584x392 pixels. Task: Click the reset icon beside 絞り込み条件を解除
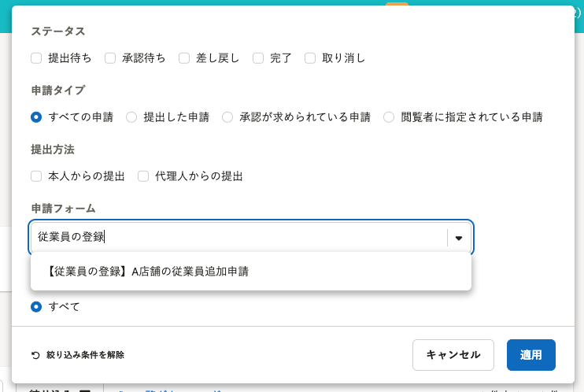tap(35, 355)
